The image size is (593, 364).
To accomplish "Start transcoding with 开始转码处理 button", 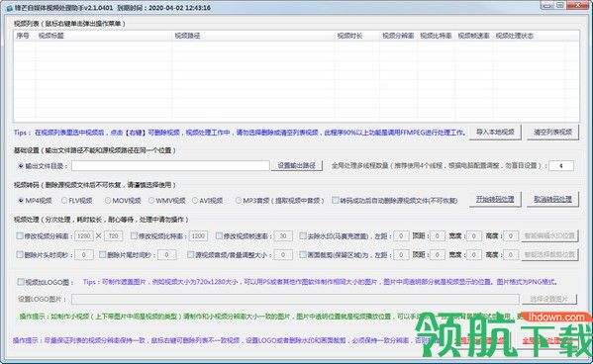I will (x=495, y=199).
